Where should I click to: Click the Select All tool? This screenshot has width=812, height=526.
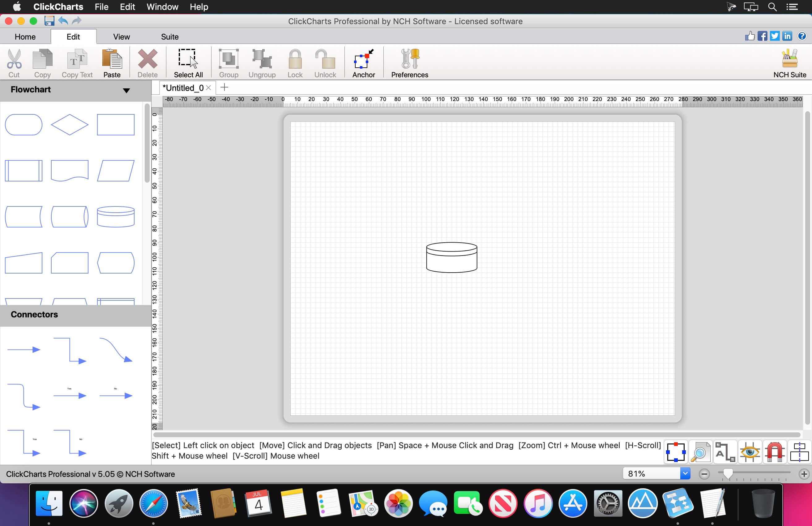click(x=188, y=63)
